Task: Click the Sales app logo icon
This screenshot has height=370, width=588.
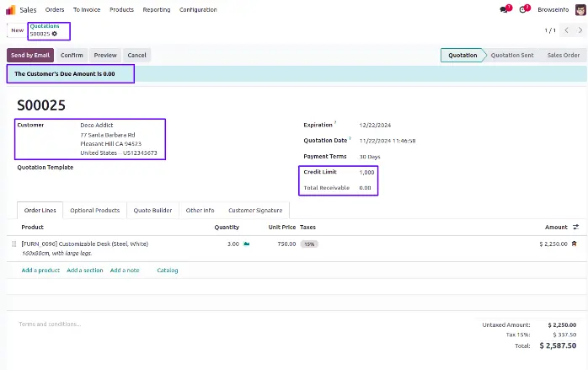Action: (10, 9)
